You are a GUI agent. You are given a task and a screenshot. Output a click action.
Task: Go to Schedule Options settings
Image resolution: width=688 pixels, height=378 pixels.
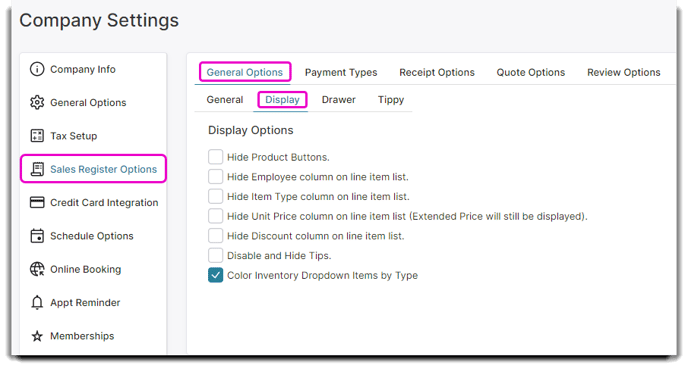click(x=92, y=236)
